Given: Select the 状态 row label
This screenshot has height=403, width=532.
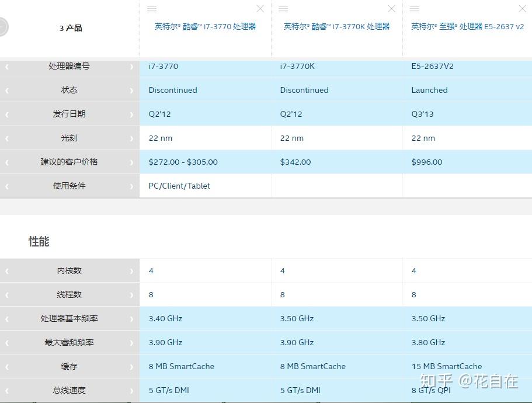Looking at the screenshot, I should point(69,90).
